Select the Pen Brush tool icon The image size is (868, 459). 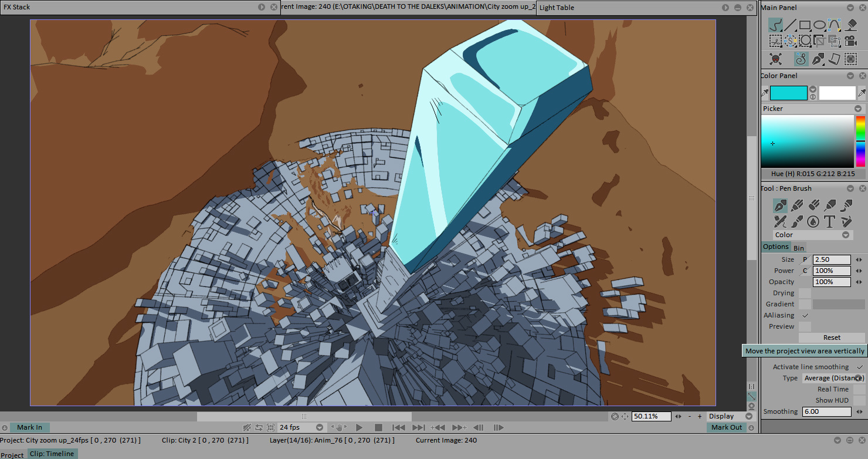click(780, 205)
